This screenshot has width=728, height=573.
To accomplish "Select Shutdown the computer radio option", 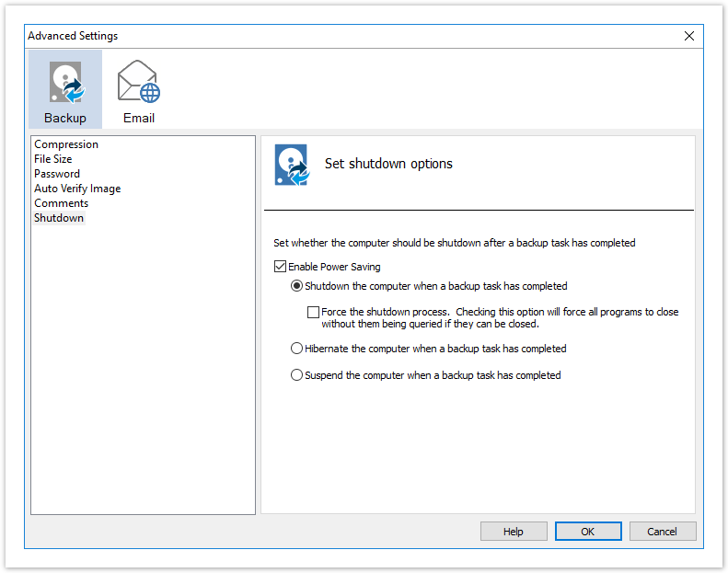I will pyautogui.click(x=296, y=286).
